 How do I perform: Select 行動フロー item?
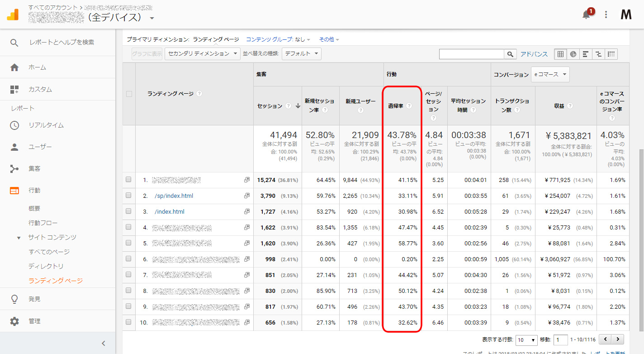coord(43,223)
